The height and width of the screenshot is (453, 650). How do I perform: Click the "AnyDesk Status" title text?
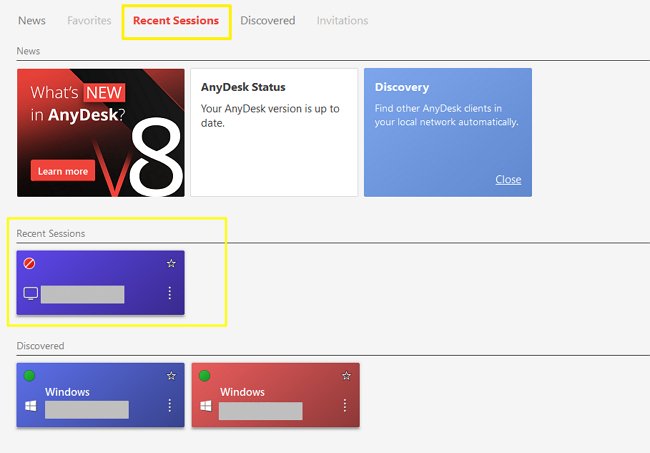[x=243, y=87]
